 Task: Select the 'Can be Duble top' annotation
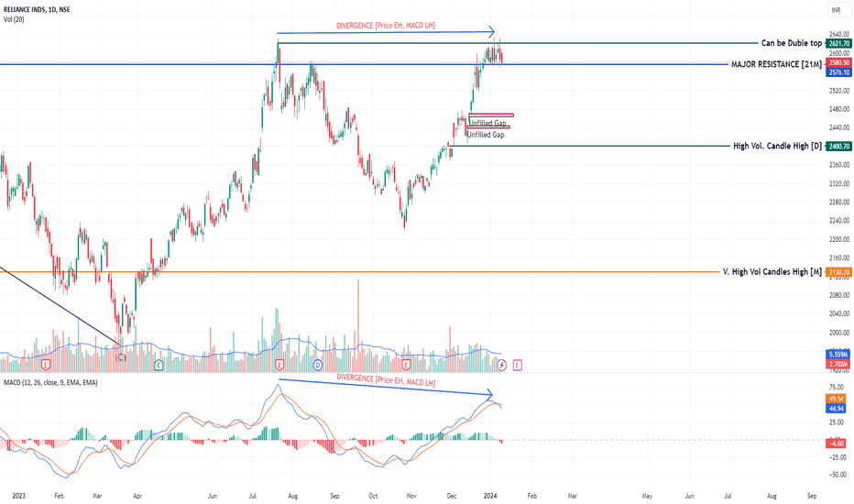[x=792, y=43]
